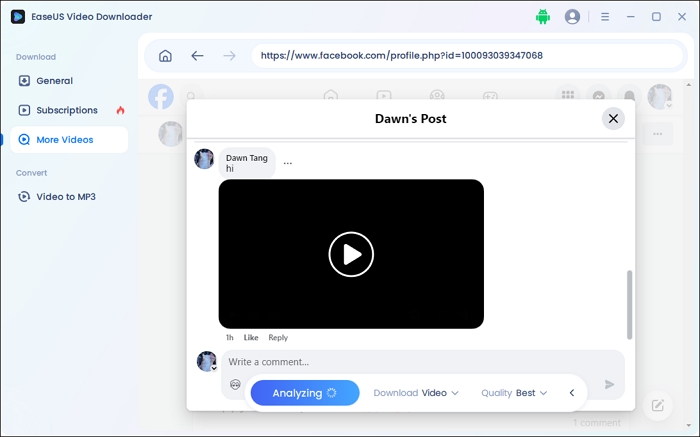Play the video in the comment

(351, 254)
